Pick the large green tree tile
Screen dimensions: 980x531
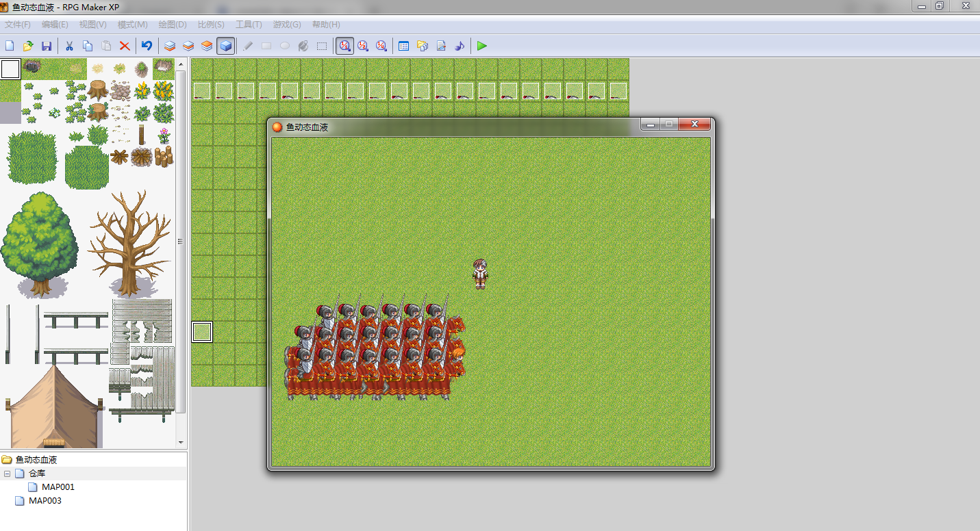click(40, 244)
